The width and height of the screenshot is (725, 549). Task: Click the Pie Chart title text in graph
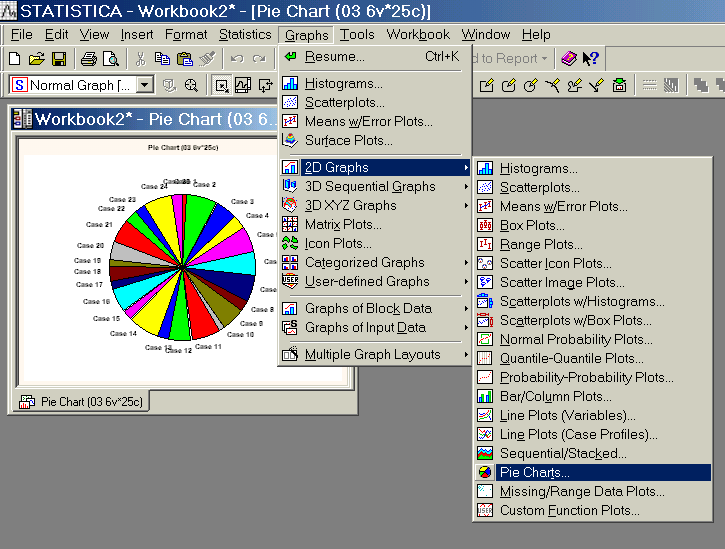[x=183, y=148]
